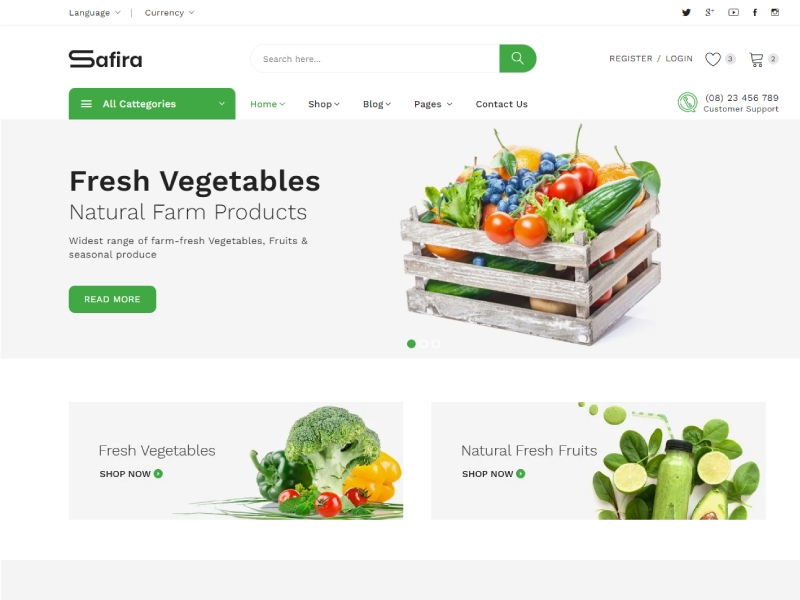This screenshot has height=600, width=800.
Task: Switch to the third slide dot
Action: click(436, 344)
